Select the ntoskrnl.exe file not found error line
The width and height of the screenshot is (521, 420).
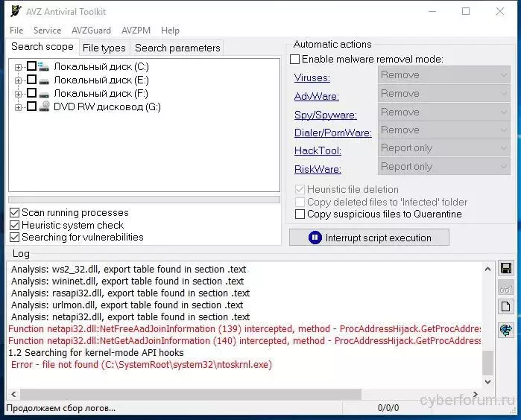point(142,365)
